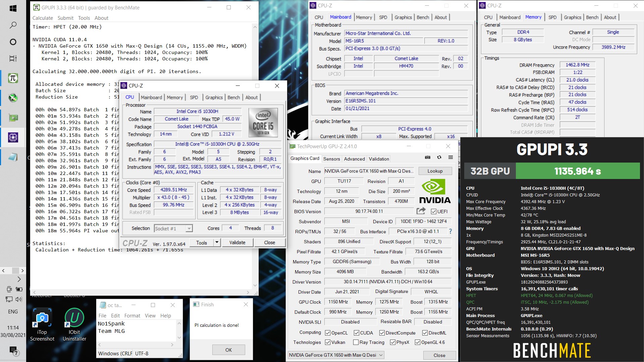This screenshot has width=644, height=362.
Task: Switch to Memory tab in front CPU-Z
Action: tap(175, 97)
